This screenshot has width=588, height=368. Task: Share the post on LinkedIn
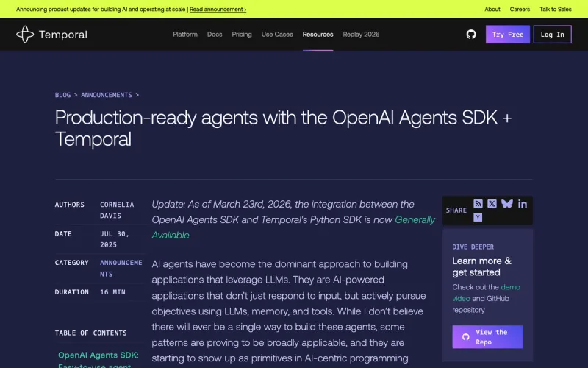click(523, 204)
